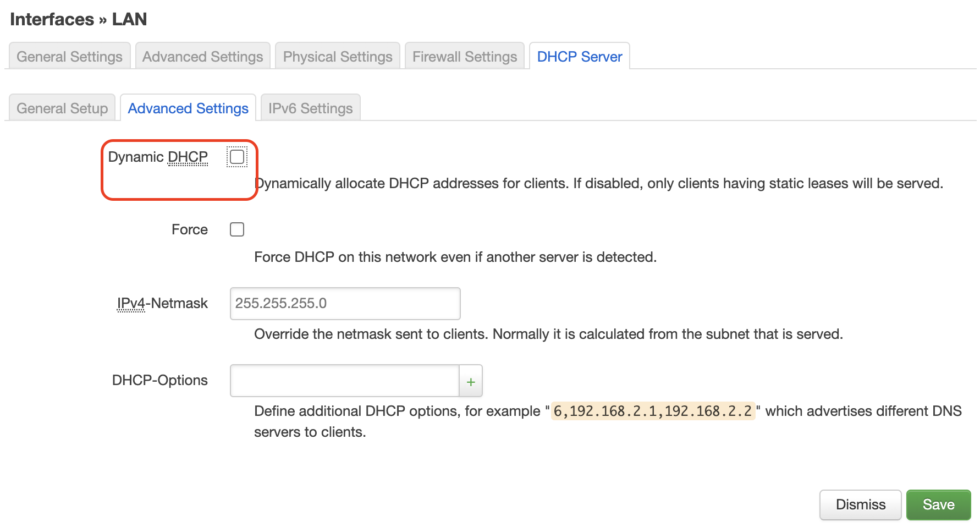The image size is (980, 527).
Task: Open Firewall Settings tab
Action: 465,56
